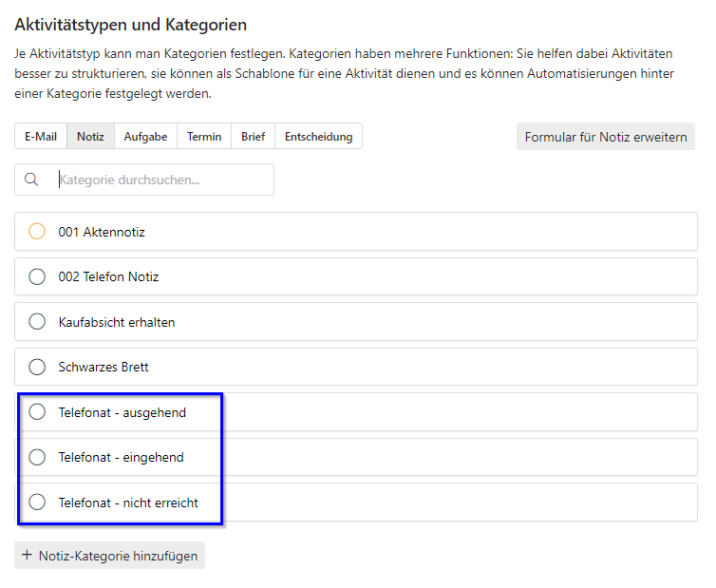
Task: Open the Kaufabsicht erhalten category row
Action: (380, 322)
